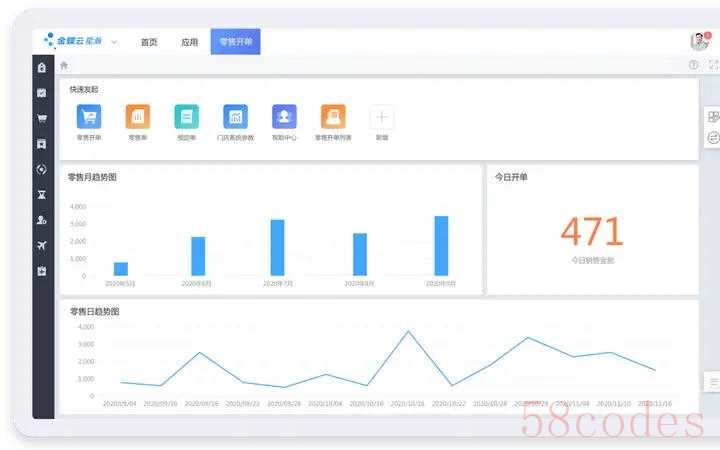The image size is (720, 450).
Task: Click the small house breadcrumb icon
Action: tap(64, 65)
